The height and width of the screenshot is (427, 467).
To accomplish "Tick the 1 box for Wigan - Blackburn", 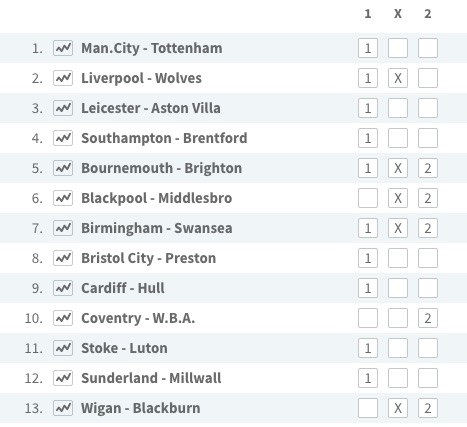I will click(x=368, y=408).
